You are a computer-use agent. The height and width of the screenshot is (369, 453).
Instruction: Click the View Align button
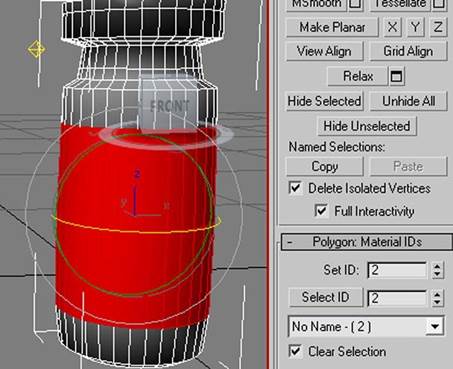point(324,51)
